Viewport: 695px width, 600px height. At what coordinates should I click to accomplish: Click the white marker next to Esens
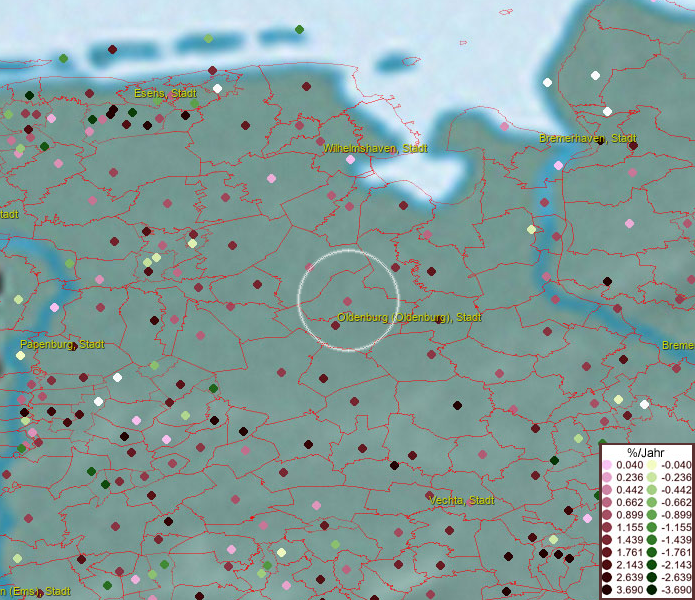pyautogui.click(x=217, y=89)
